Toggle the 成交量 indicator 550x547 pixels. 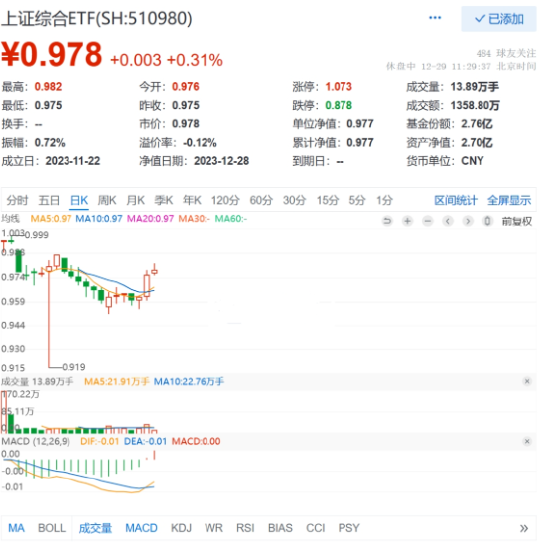pos(95,528)
